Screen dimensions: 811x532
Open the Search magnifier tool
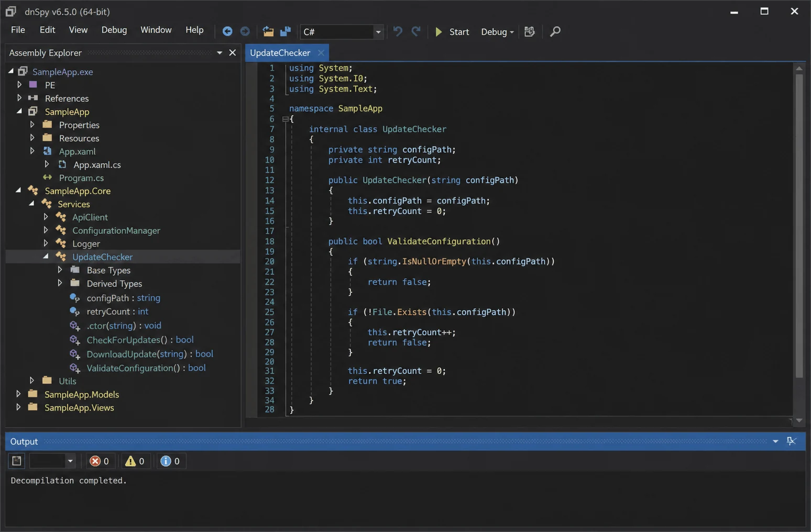pyautogui.click(x=555, y=32)
